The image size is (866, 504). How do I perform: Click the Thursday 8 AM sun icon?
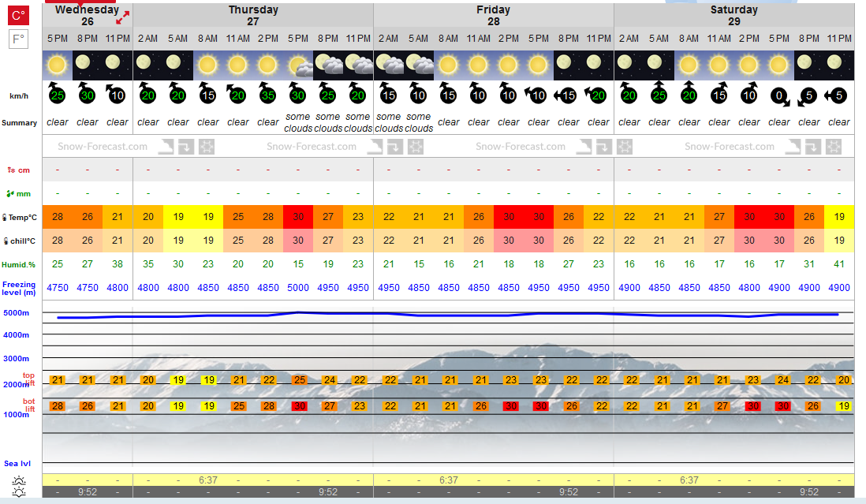point(207,65)
